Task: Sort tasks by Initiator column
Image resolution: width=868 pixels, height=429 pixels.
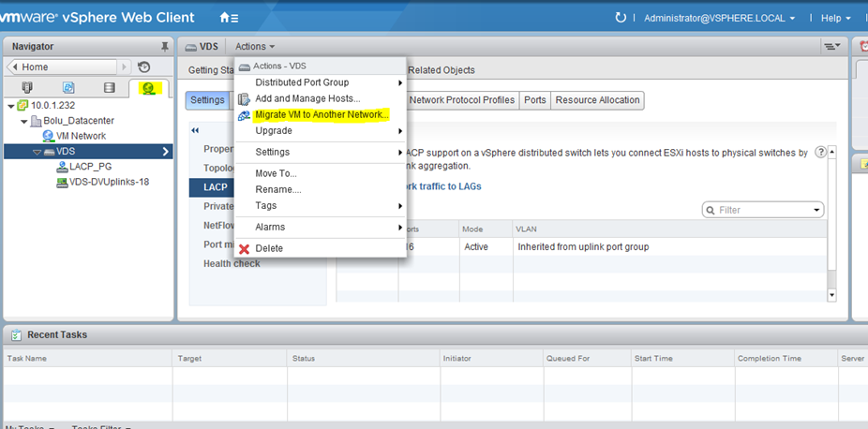Action: [491, 358]
